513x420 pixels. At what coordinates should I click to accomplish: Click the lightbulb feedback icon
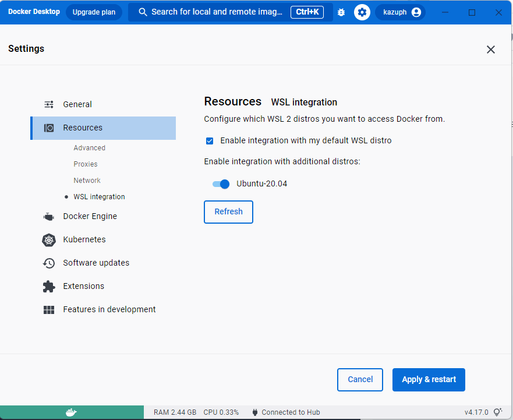[498, 412]
